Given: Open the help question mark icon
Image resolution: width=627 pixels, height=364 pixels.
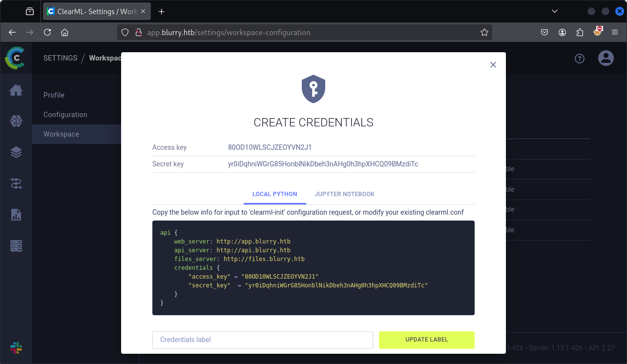Looking at the screenshot, I should pos(580,59).
